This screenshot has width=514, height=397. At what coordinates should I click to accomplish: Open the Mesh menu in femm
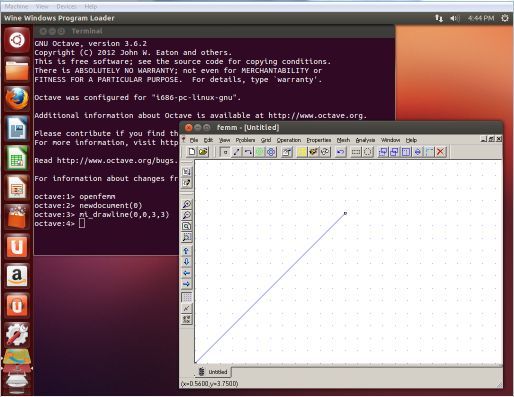pyautogui.click(x=343, y=140)
